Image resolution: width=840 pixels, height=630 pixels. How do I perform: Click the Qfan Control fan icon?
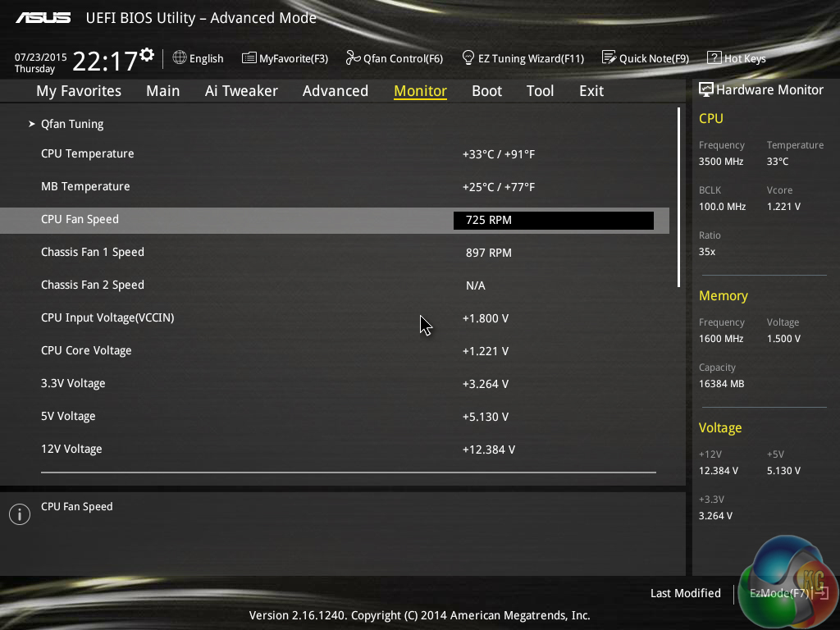[353, 57]
